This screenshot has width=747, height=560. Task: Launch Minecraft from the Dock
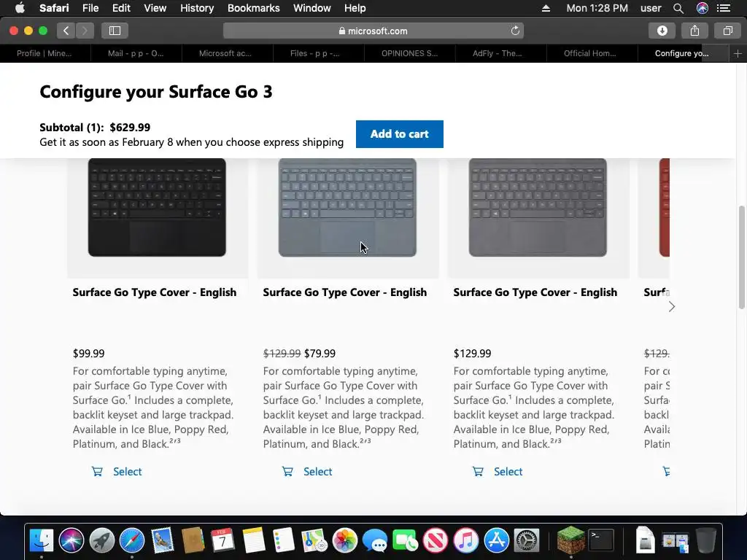tap(570, 540)
